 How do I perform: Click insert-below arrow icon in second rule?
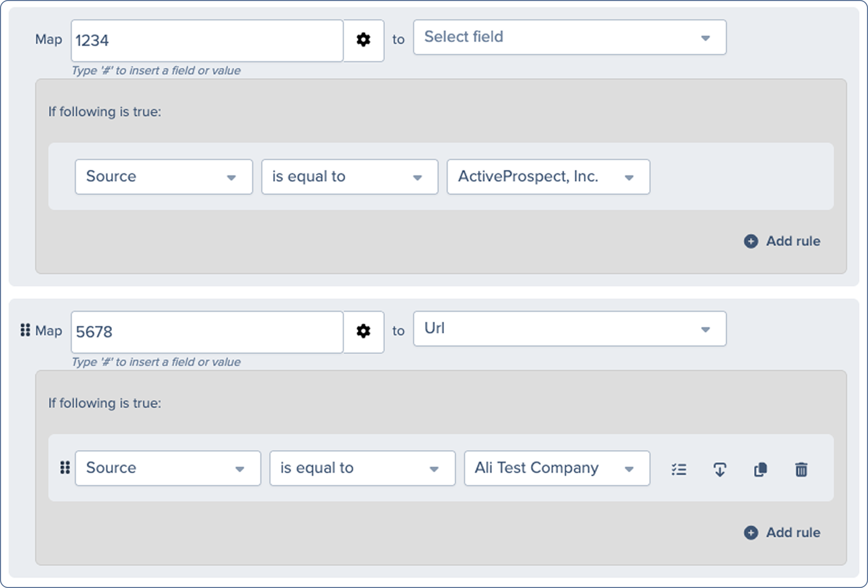(720, 469)
